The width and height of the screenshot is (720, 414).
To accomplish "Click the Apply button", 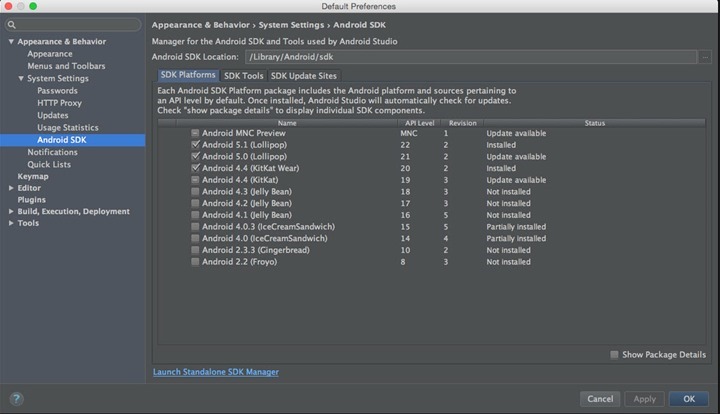I will pos(644,399).
